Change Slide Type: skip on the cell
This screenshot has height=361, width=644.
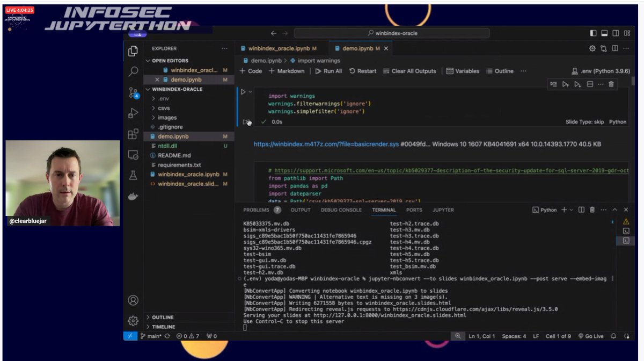(584, 122)
